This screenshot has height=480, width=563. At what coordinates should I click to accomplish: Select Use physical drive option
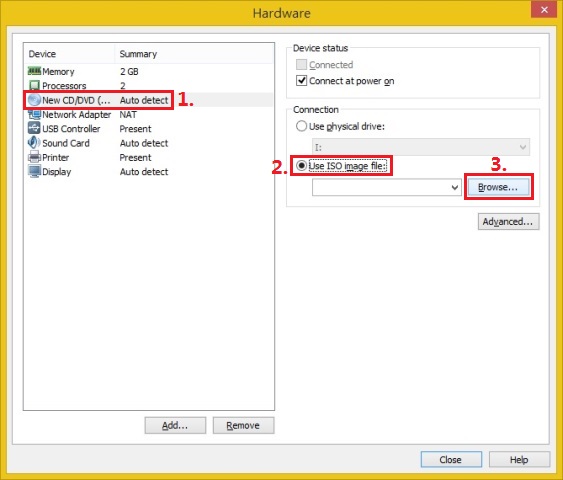pos(301,126)
